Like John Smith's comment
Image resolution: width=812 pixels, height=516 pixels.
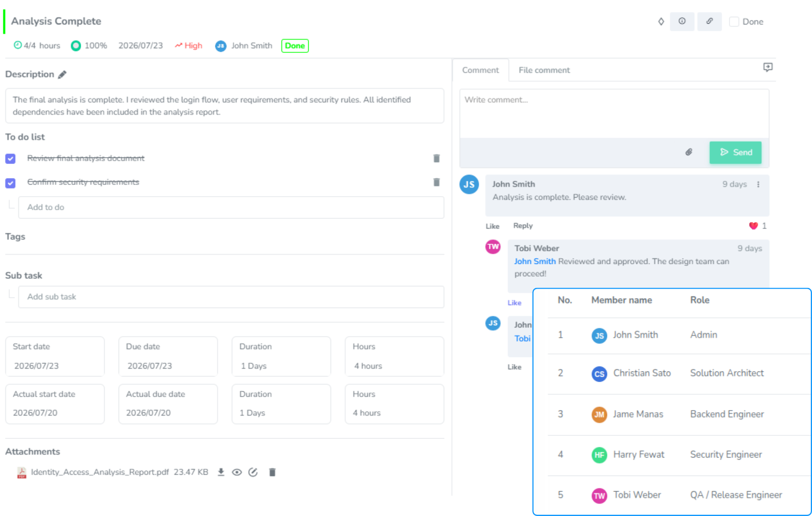pyautogui.click(x=492, y=226)
